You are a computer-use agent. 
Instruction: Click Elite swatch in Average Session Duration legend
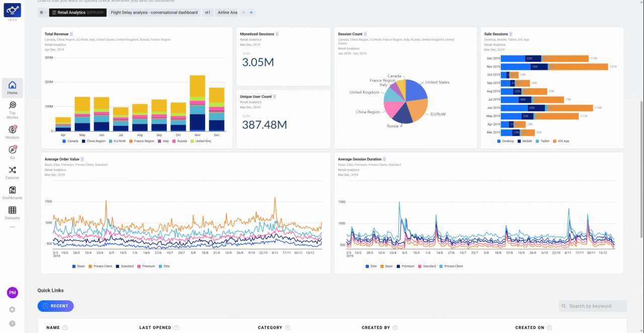tap(367, 266)
